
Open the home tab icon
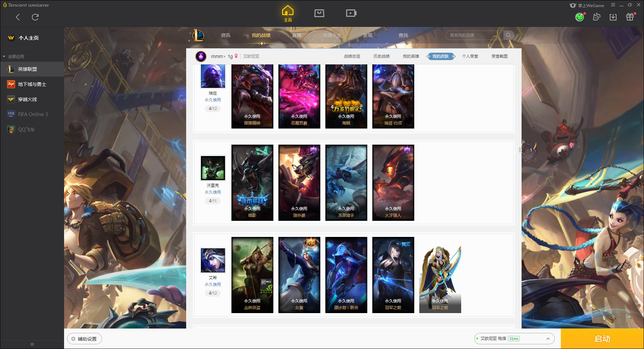click(288, 13)
